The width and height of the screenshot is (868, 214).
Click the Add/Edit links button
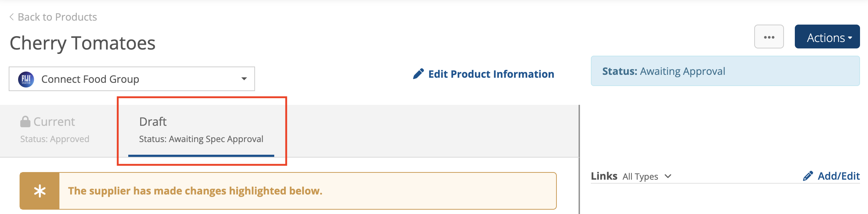pos(838,176)
